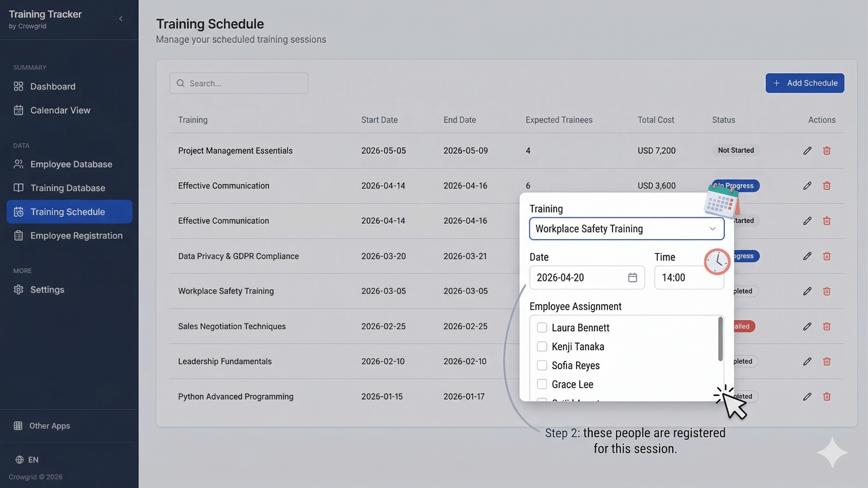
Task: Edit the Project Management Essentials schedule
Action: point(807,151)
